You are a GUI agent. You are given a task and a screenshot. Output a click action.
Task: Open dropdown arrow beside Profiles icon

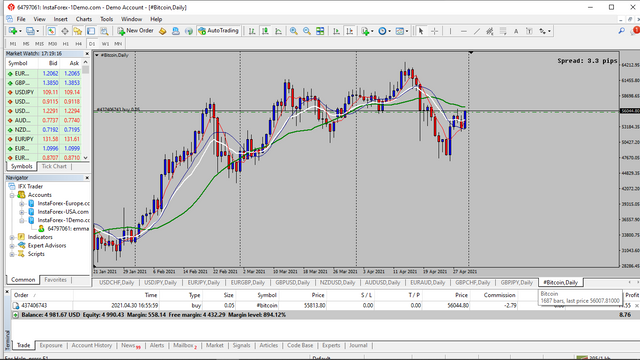click(38, 31)
